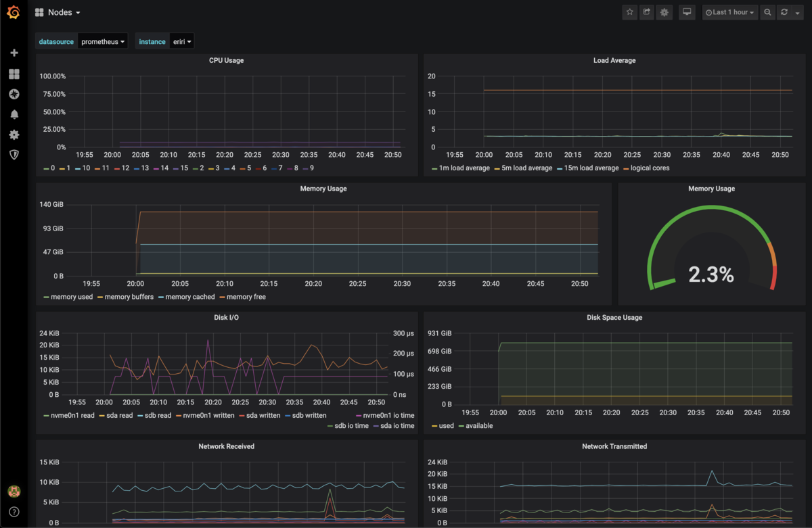
Task: Open the Load Average panel title menu
Action: click(x=614, y=60)
